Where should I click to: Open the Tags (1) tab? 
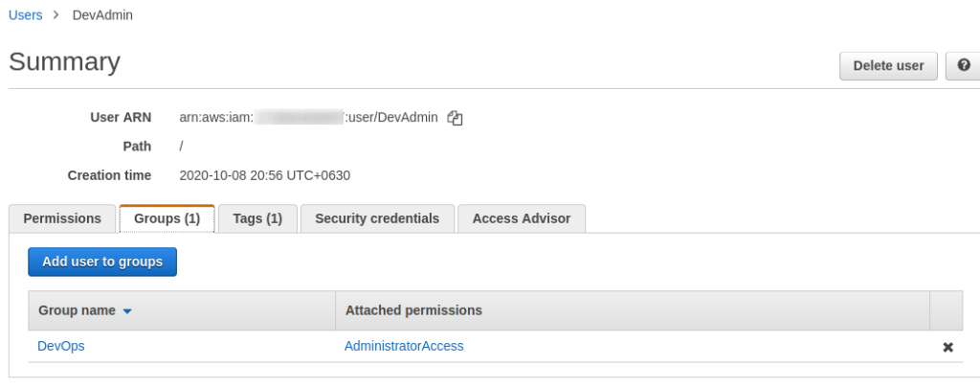(x=257, y=218)
